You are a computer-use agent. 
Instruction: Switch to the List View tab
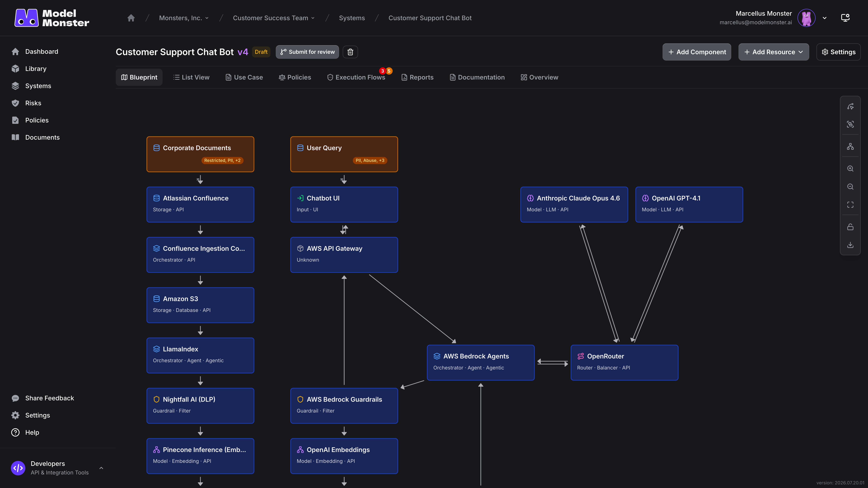(x=191, y=77)
